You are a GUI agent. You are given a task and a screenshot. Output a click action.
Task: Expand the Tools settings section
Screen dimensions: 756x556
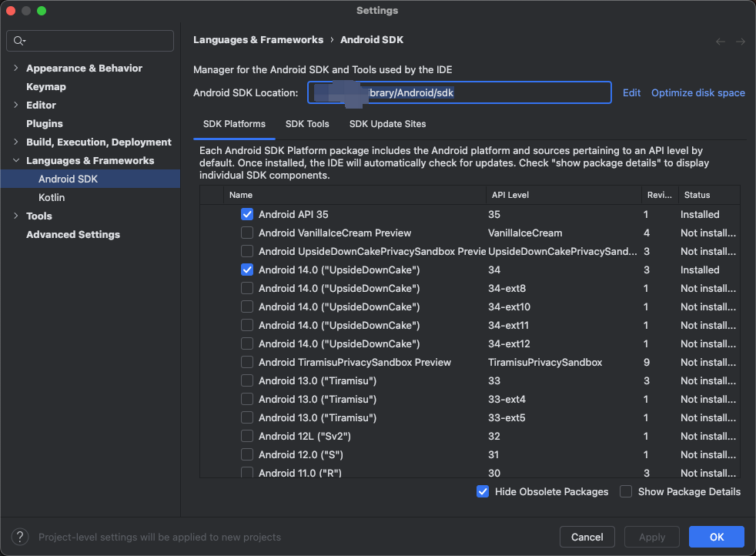coord(16,216)
